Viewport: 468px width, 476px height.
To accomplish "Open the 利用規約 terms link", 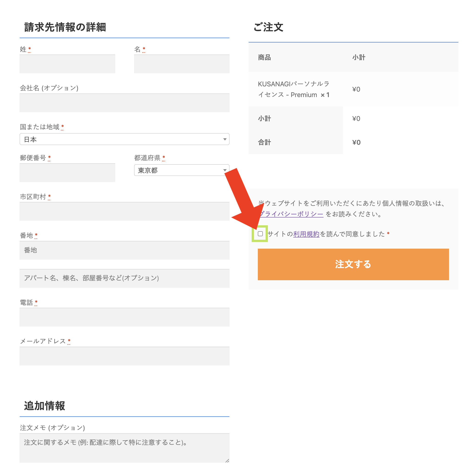I will click(306, 234).
